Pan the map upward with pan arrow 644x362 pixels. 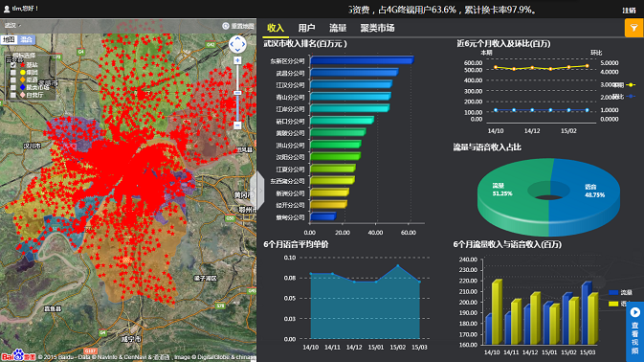coord(237,39)
